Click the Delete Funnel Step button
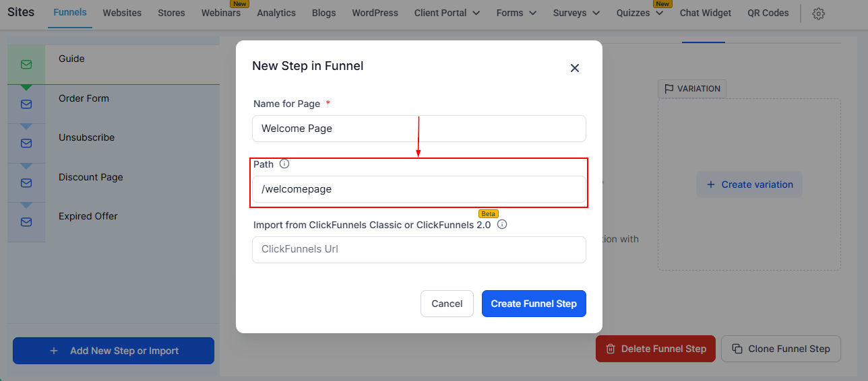This screenshot has height=381, width=868. 656,349
